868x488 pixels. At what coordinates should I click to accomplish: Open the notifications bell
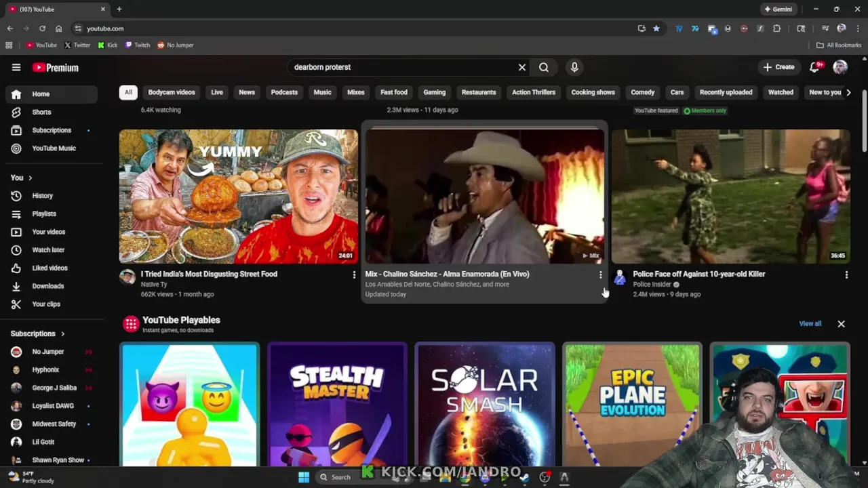click(816, 66)
